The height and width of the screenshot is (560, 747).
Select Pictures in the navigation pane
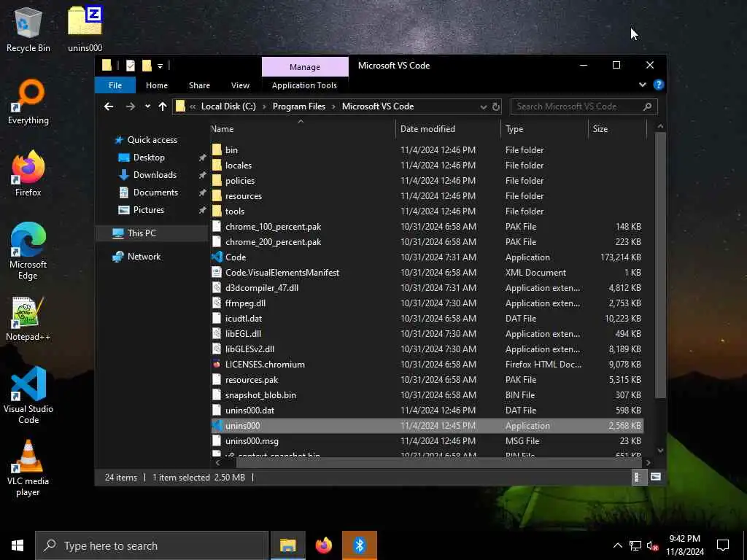click(x=148, y=210)
